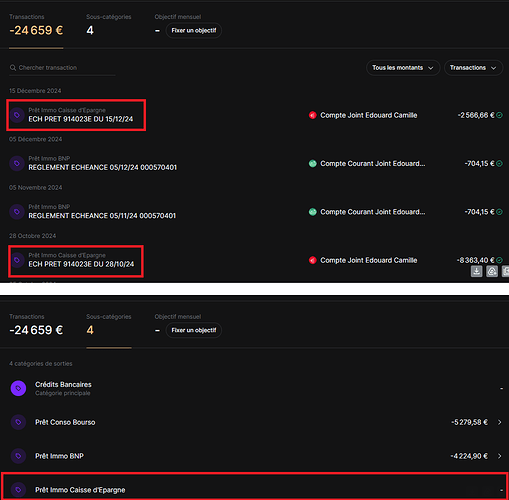
Task: Click the download icon overlay button
Action: click(477, 271)
